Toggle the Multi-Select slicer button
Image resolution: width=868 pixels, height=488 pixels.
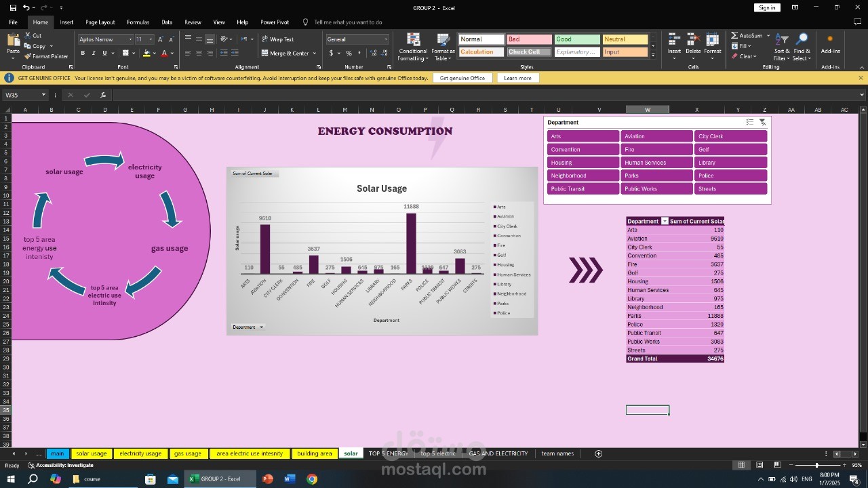749,123
